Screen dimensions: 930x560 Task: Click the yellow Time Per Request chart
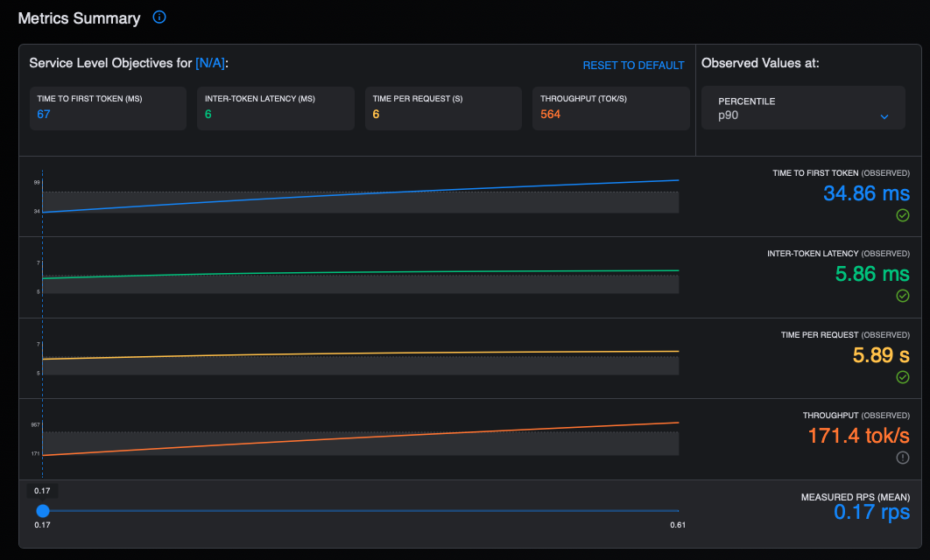[x=361, y=353]
